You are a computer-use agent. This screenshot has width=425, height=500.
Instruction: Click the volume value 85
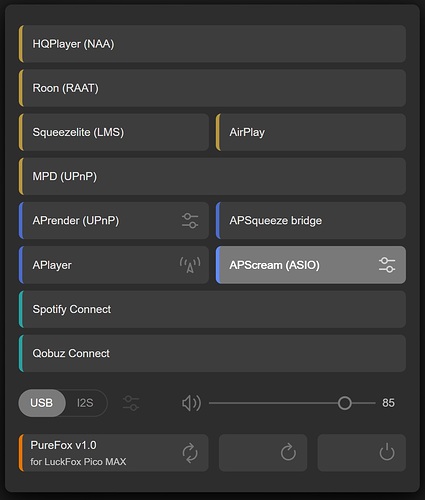coord(388,403)
